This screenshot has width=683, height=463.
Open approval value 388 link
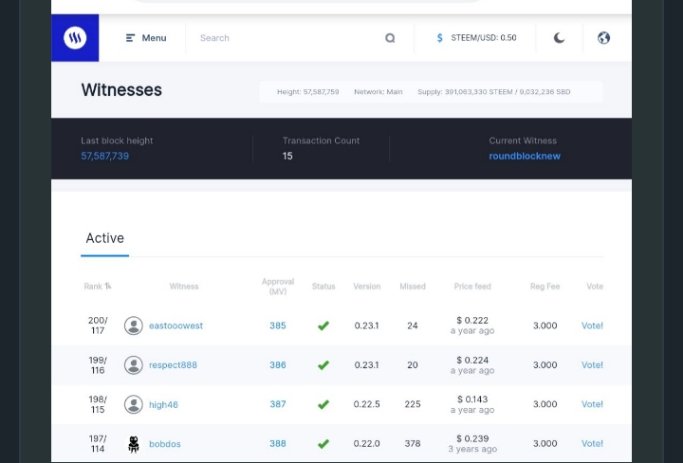(278, 443)
